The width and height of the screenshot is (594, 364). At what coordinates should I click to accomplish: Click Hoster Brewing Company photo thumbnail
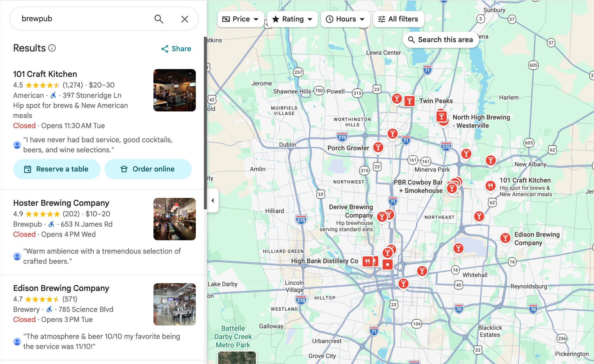(x=175, y=219)
